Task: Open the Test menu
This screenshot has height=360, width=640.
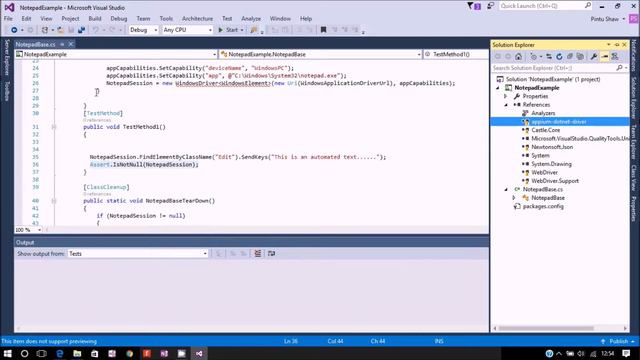Action: click(x=227, y=18)
